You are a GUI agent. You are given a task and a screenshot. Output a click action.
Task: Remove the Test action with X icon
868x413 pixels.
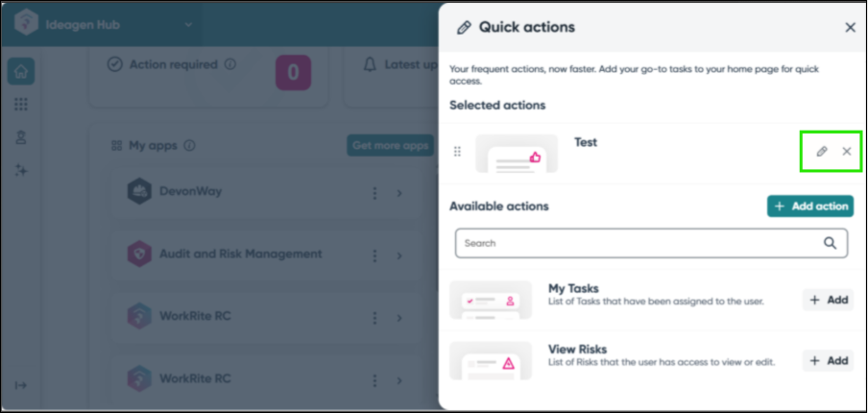coord(846,152)
